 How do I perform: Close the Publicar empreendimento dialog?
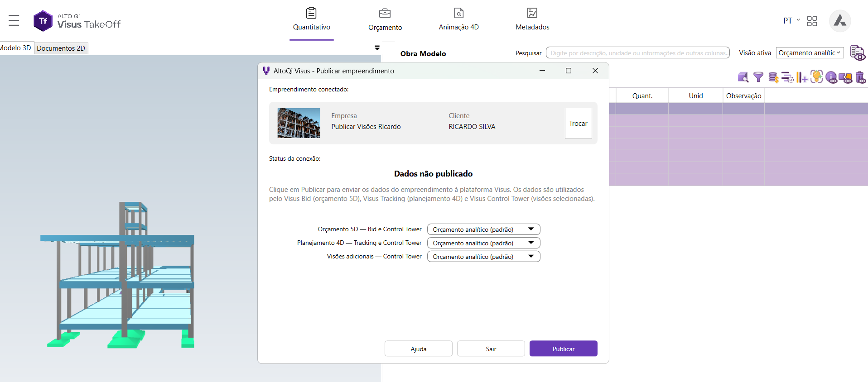(x=595, y=71)
